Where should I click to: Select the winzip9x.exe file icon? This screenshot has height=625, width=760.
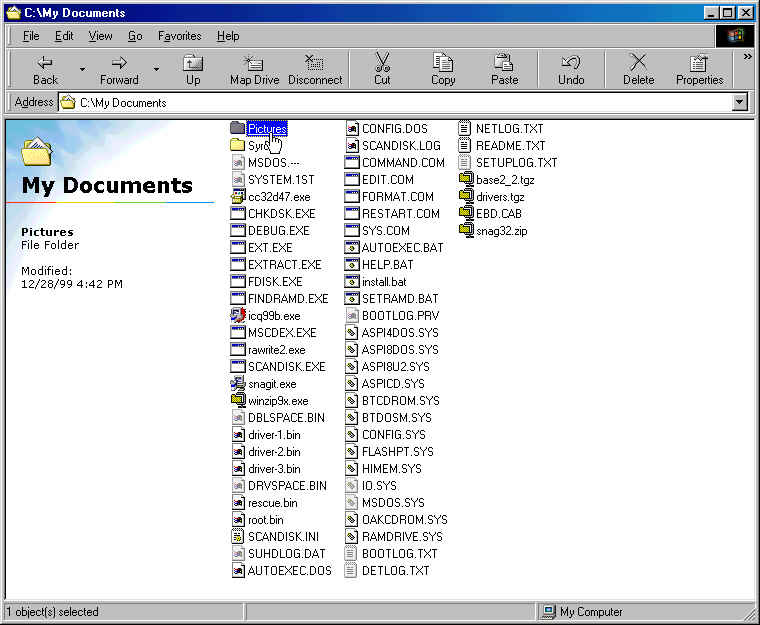click(x=238, y=401)
